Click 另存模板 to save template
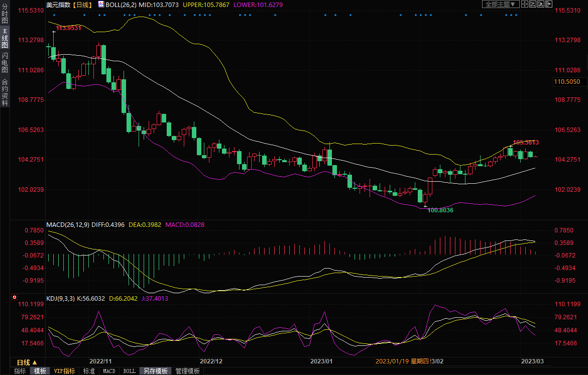This screenshot has height=375, width=588. click(155, 371)
